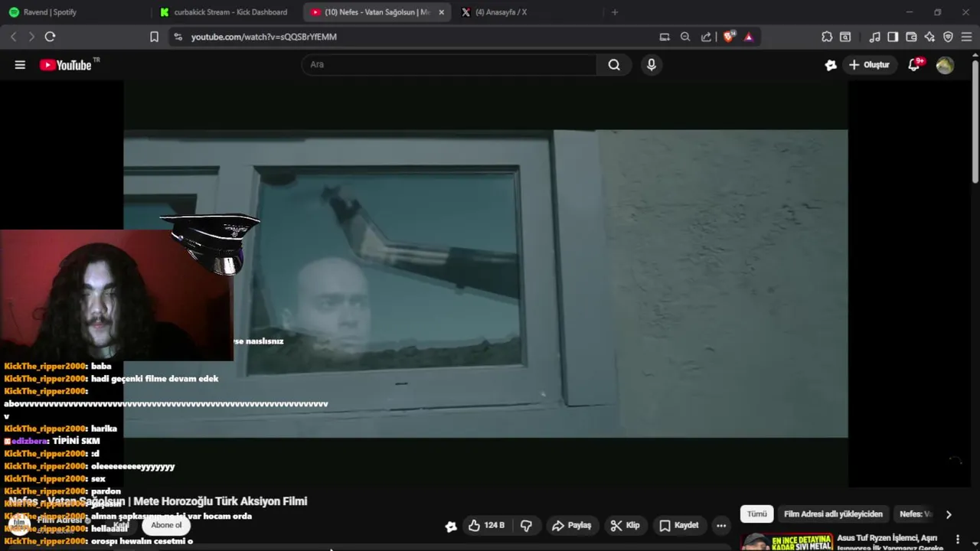Open the tab search icon in the browser toolbar
The image size is (980, 551).
point(845,37)
